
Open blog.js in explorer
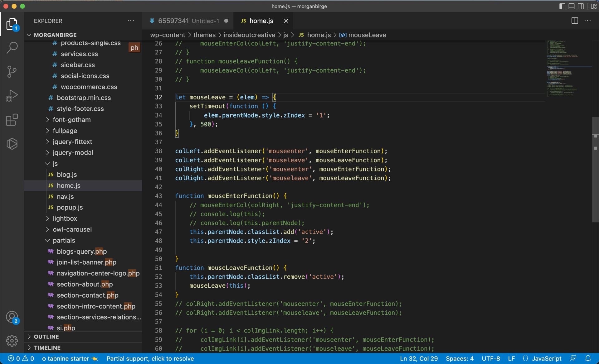tap(83, 175)
